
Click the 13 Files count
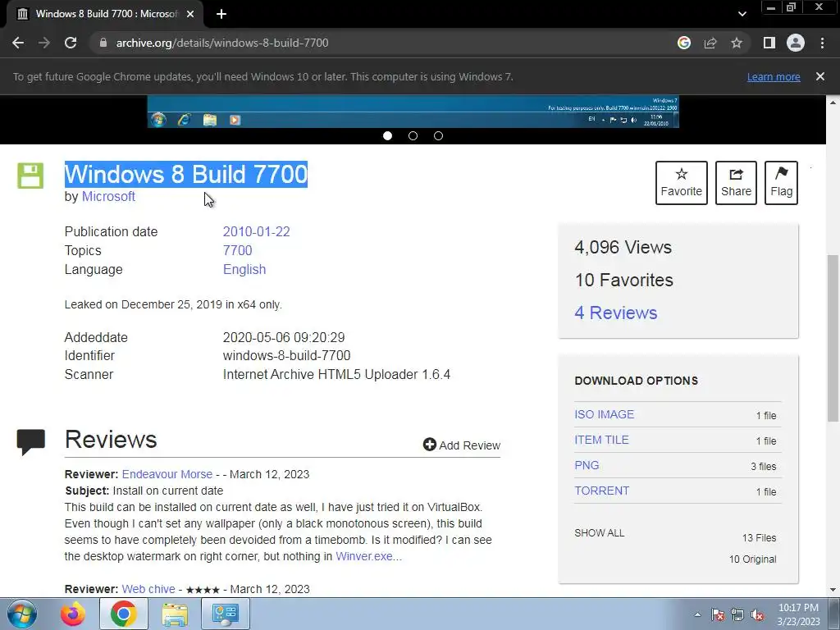[x=759, y=538]
